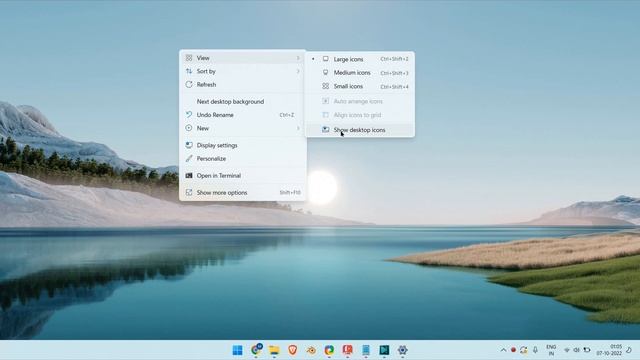This screenshot has width=640, height=360.
Task: Open the Wi-Fi network tray icon
Action: [x=567, y=350]
